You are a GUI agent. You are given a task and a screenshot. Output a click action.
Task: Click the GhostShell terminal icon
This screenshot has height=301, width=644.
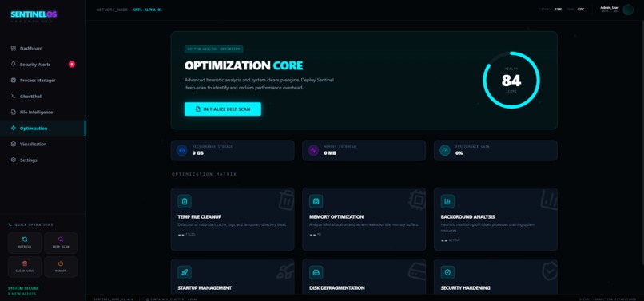tap(14, 96)
